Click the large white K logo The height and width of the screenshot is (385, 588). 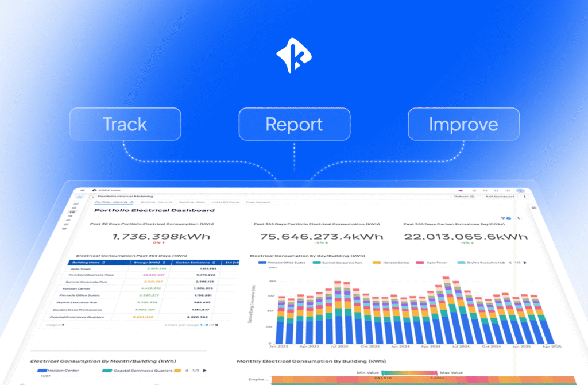click(294, 55)
